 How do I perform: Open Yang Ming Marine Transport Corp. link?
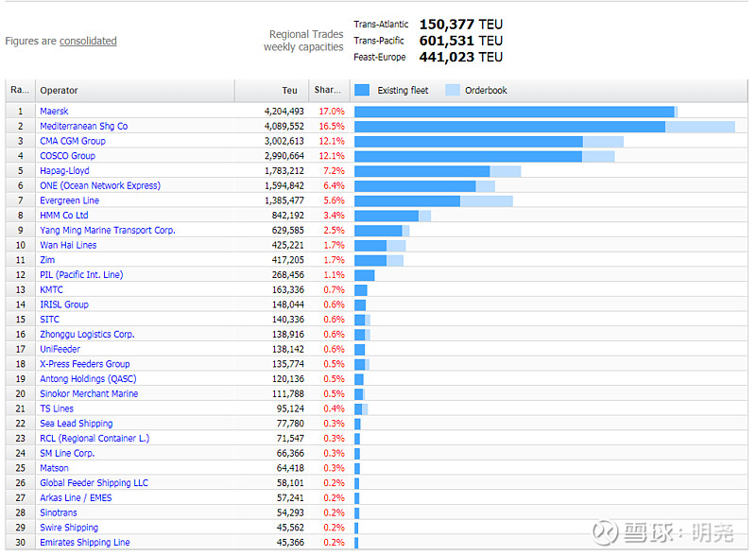click(108, 230)
